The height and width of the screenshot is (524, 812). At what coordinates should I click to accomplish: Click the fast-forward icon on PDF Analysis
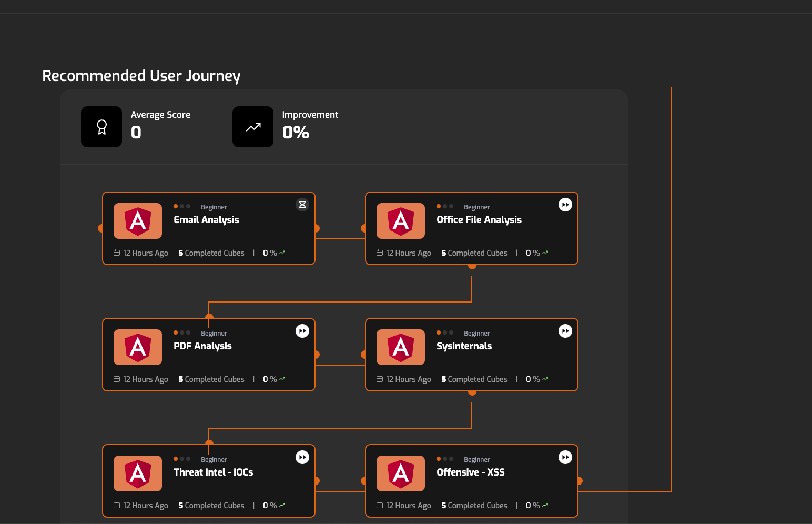click(x=302, y=331)
